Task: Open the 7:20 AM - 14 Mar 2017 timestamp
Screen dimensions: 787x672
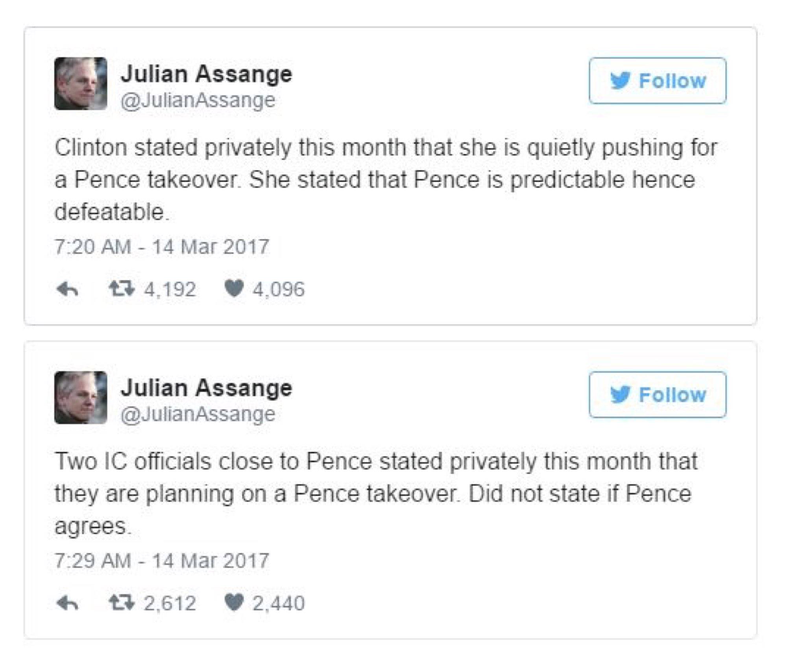Action: pyautogui.click(x=161, y=247)
